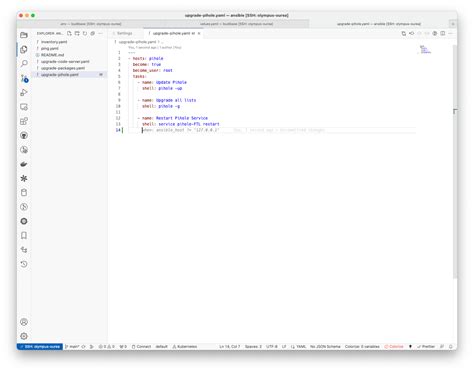Screen dimensions: 474x372
Task: Select upgrade-pihole.yaml ansible window tab
Action: point(379,24)
